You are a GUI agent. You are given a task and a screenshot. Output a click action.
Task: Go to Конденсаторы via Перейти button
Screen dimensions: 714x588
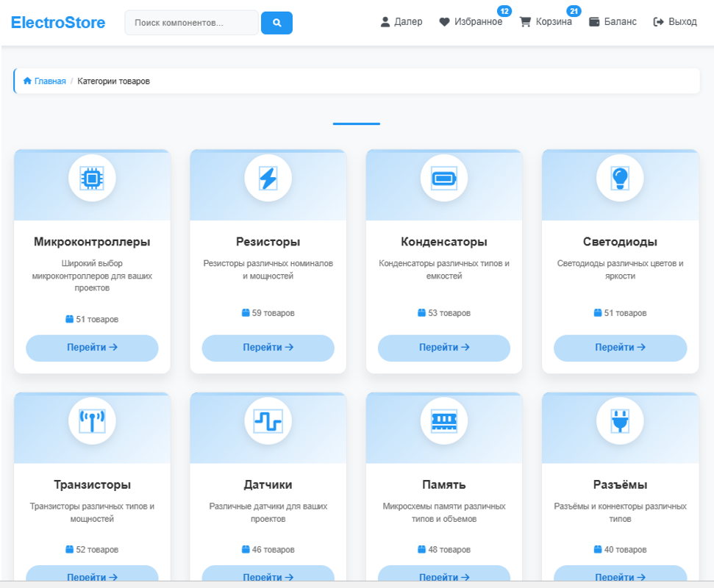point(444,348)
